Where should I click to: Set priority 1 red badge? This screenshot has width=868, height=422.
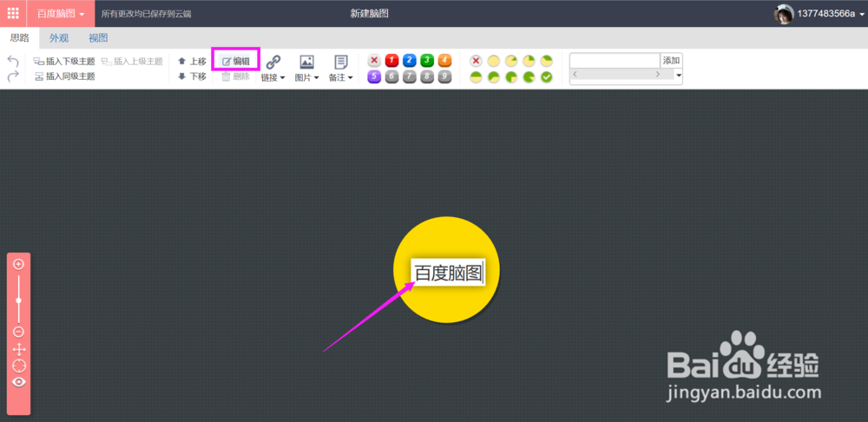[x=392, y=61]
